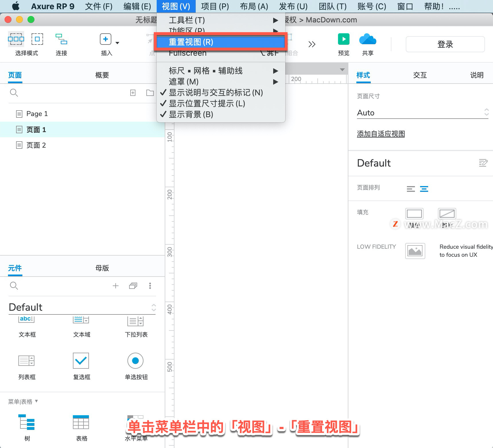
Task: Click the fill color swatch
Action: click(x=414, y=214)
